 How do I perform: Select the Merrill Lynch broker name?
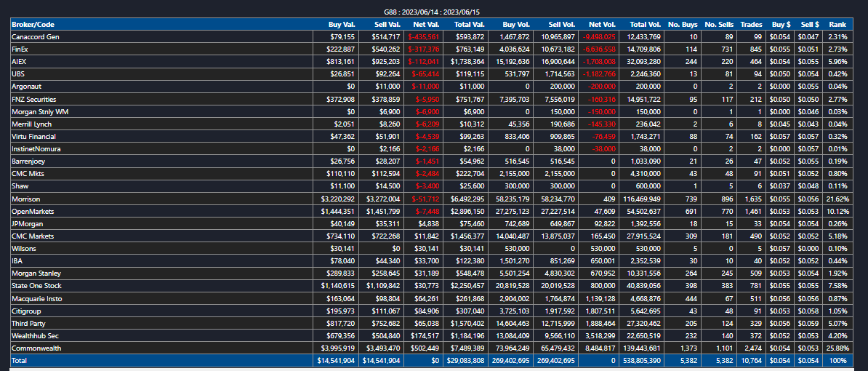click(x=30, y=124)
